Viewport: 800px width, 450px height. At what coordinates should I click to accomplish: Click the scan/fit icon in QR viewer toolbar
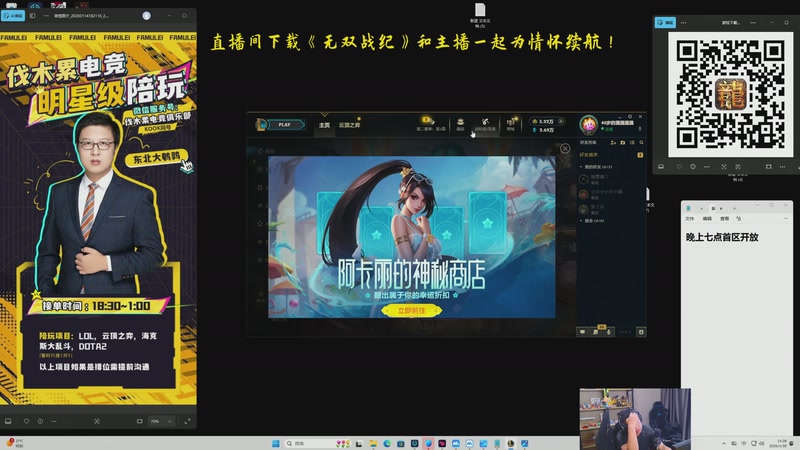(x=724, y=167)
